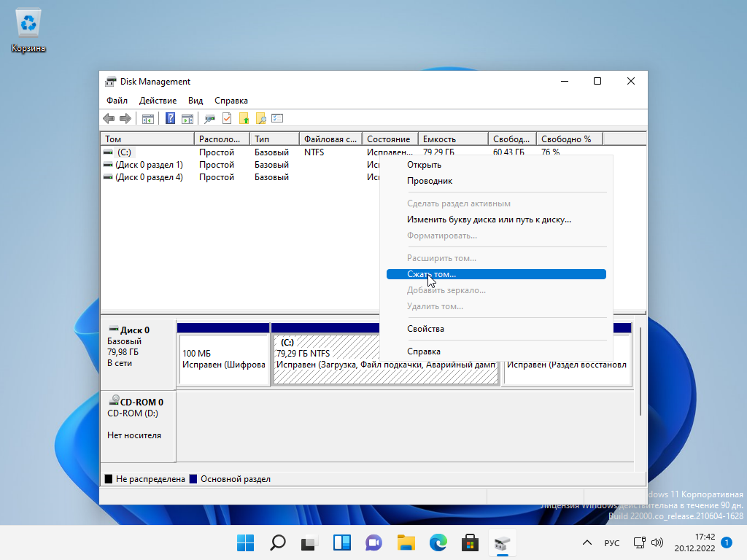Click the Диск 0 disk label
This screenshot has height=560, width=747.
[x=138, y=354]
